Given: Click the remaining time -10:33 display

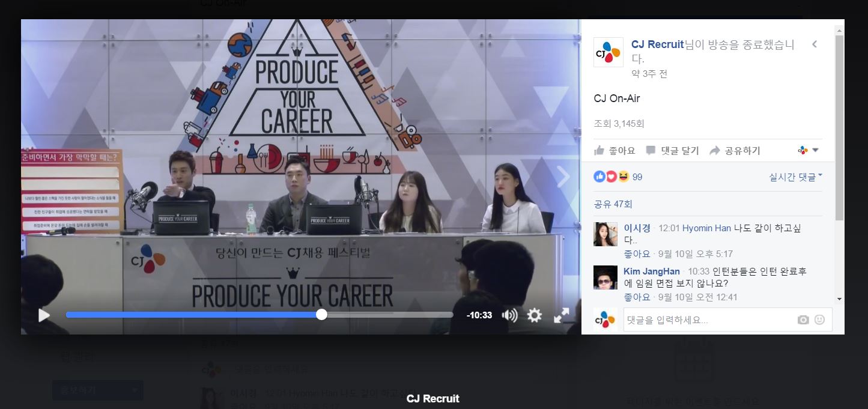Looking at the screenshot, I should click(x=479, y=315).
